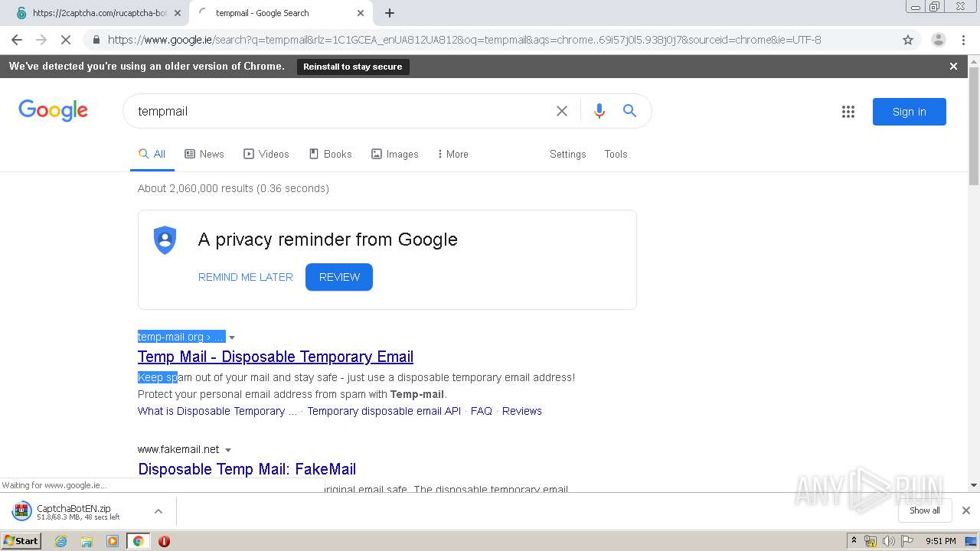This screenshot has width=980, height=551.
Task: Open the Google apps grid
Action: (848, 112)
